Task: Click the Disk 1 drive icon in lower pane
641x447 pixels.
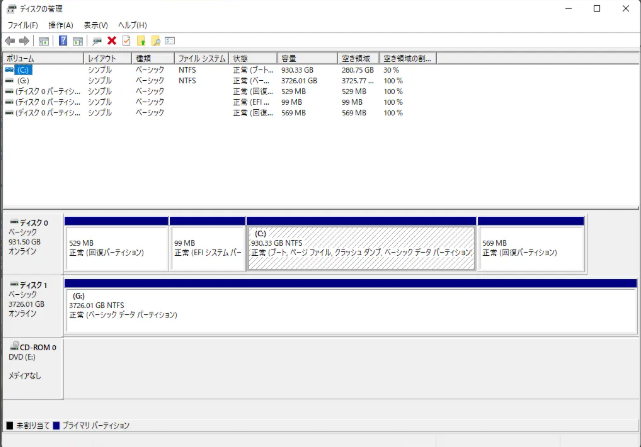Action: pos(14,284)
